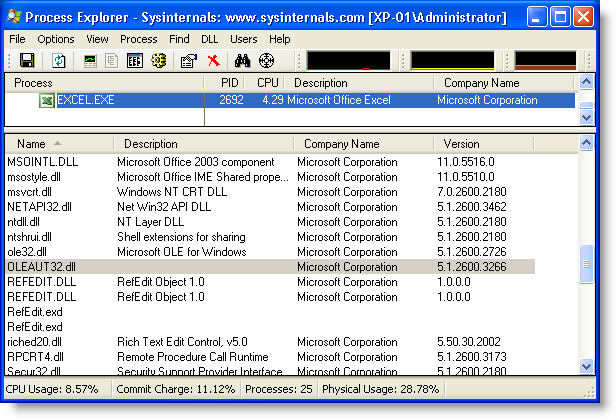
Task: Click the commit history graph with yellow line
Action: pyautogui.click(x=453, y=60)
